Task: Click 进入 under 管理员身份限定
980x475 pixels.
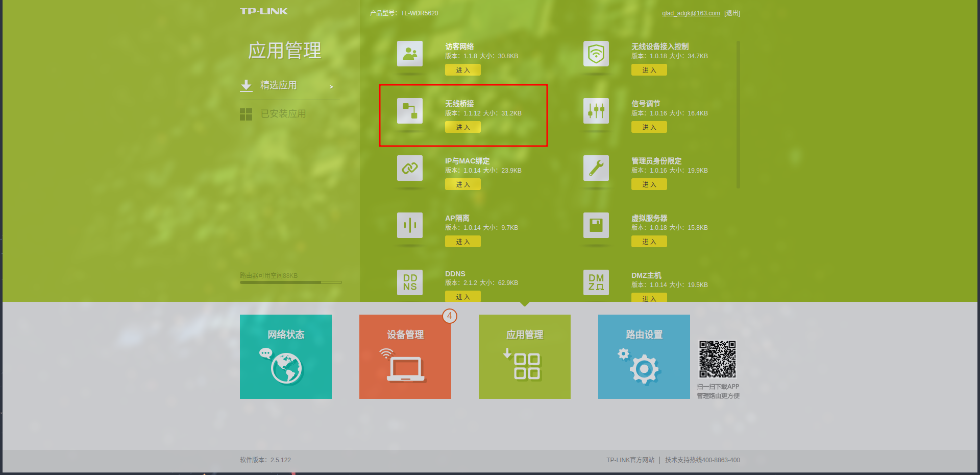Action: [649, 184]
